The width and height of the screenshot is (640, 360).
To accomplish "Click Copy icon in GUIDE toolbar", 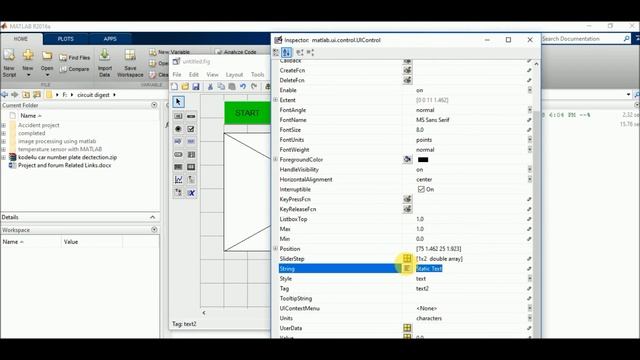I will (221, 87).
